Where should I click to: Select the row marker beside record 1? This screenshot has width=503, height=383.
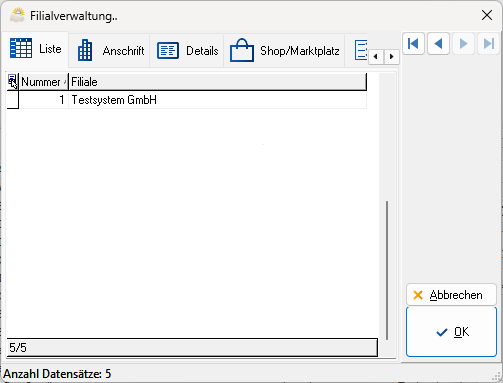click(x=13, y=100)
